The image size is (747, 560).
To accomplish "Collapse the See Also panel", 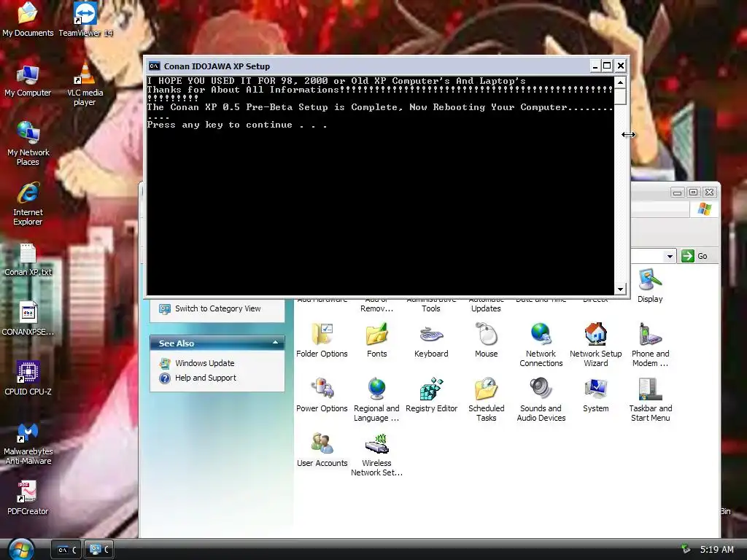I will pos(275,343).
